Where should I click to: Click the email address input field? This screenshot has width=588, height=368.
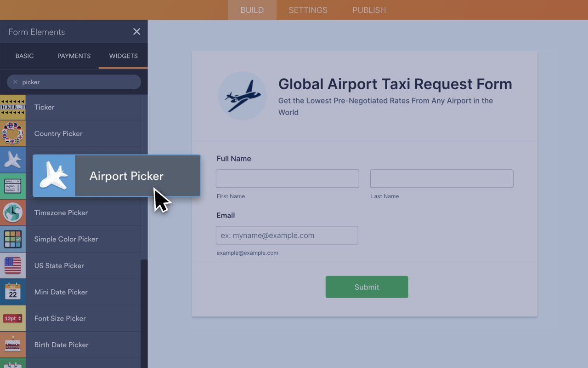(287, 235)
